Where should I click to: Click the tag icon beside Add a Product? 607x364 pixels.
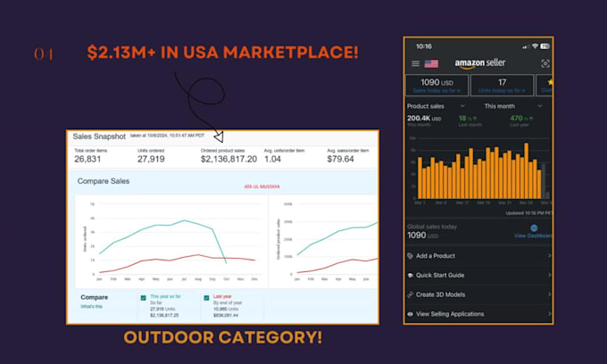(411, 256)
